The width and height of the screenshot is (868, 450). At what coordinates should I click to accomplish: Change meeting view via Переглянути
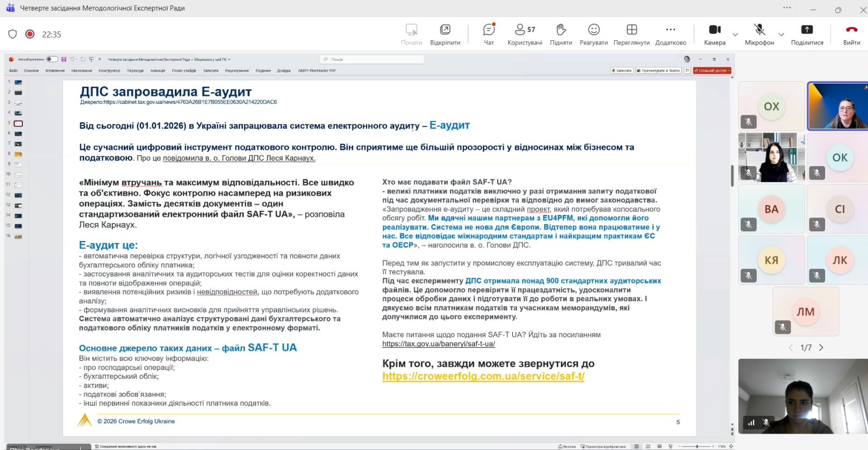coord(631,34)
